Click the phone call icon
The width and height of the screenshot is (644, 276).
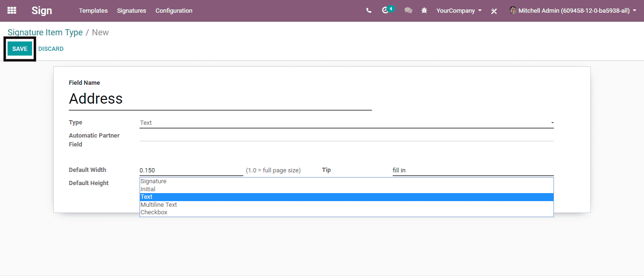pos(369,10)
